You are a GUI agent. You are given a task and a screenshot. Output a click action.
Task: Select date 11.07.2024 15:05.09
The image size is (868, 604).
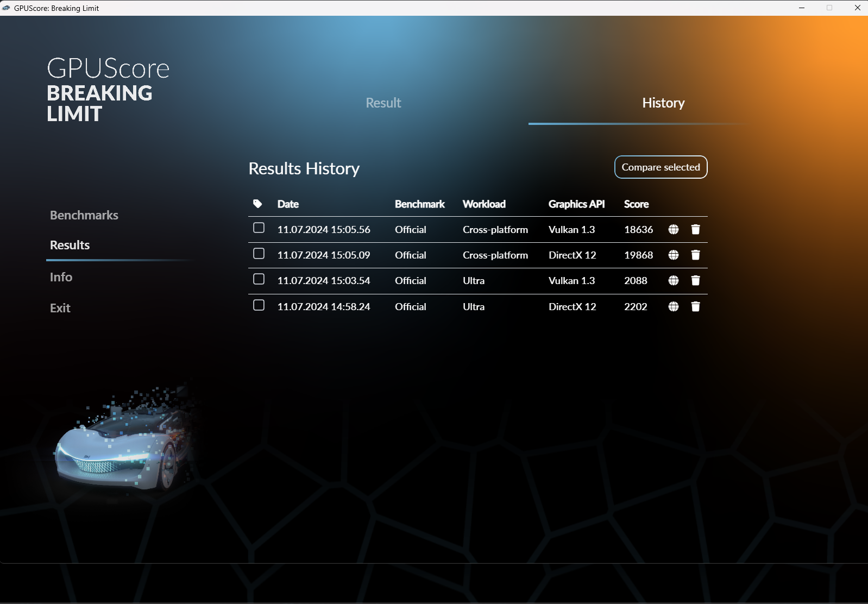[324, 255]
